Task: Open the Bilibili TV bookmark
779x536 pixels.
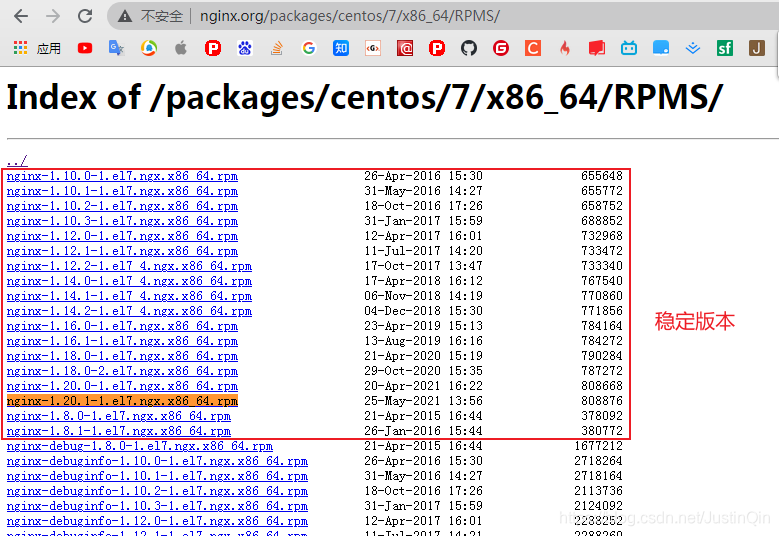Action: click(x=629, y=48)
